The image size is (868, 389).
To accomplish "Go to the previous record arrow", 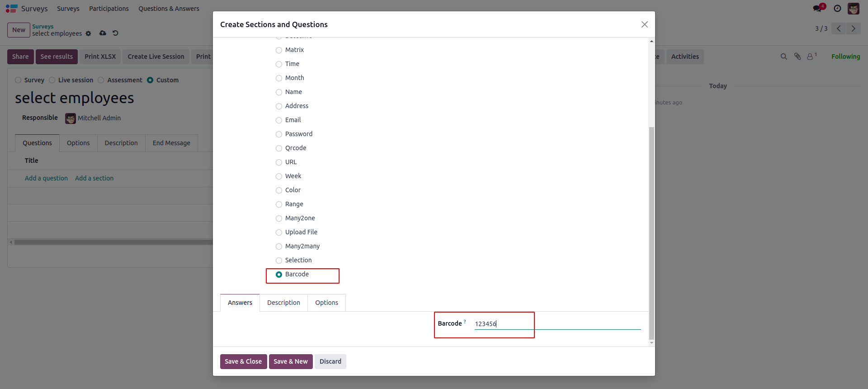I will tap(839, 28).
